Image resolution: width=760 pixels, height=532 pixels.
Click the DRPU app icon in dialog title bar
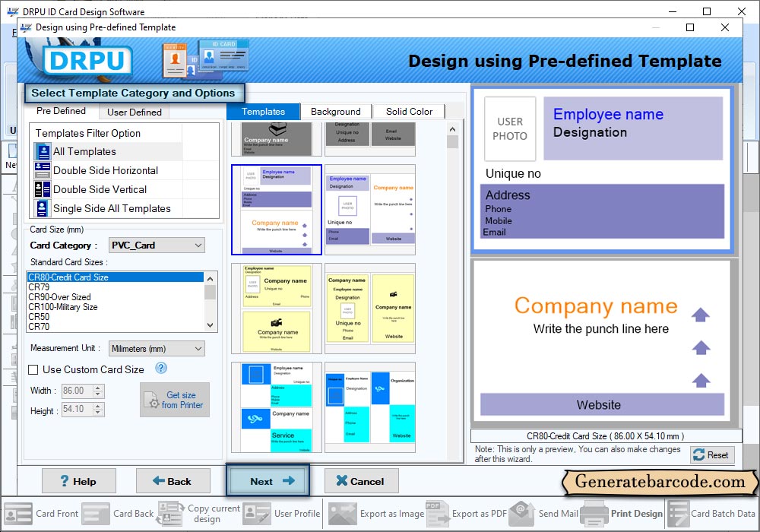[26, 27]
